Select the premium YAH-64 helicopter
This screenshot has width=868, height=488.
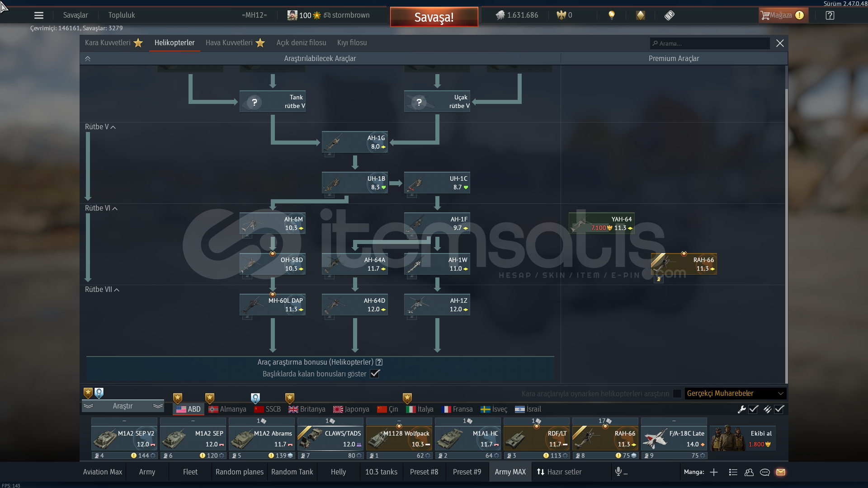pos(602,224)
